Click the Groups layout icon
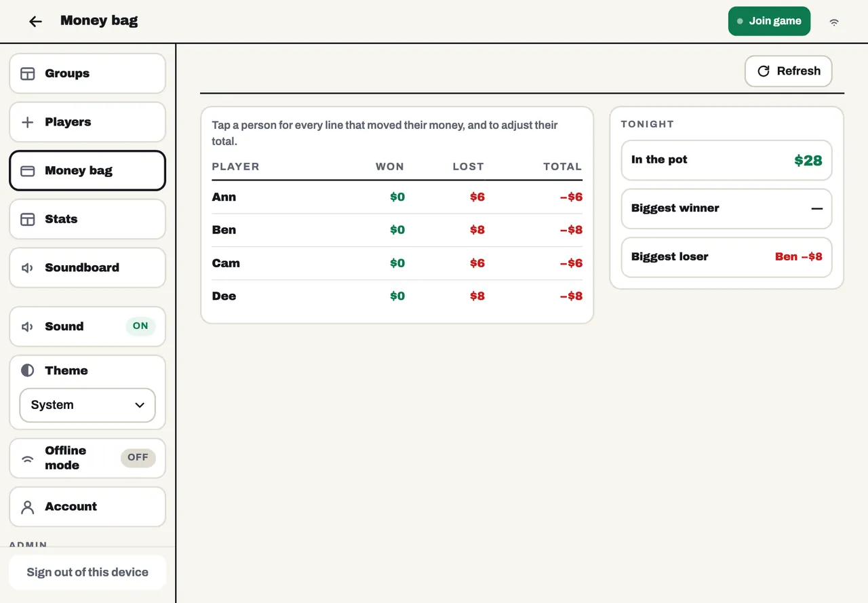The image size is (868, 603). click(28, 74)
